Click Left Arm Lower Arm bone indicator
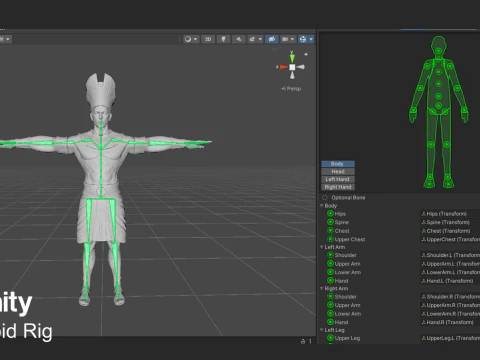Viewport: 480px width, 360px height. (x=330, y=272)
